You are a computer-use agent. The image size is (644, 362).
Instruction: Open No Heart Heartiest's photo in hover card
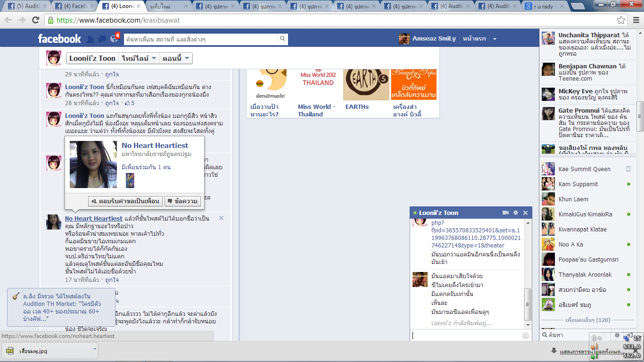click(x=93, y=165)
